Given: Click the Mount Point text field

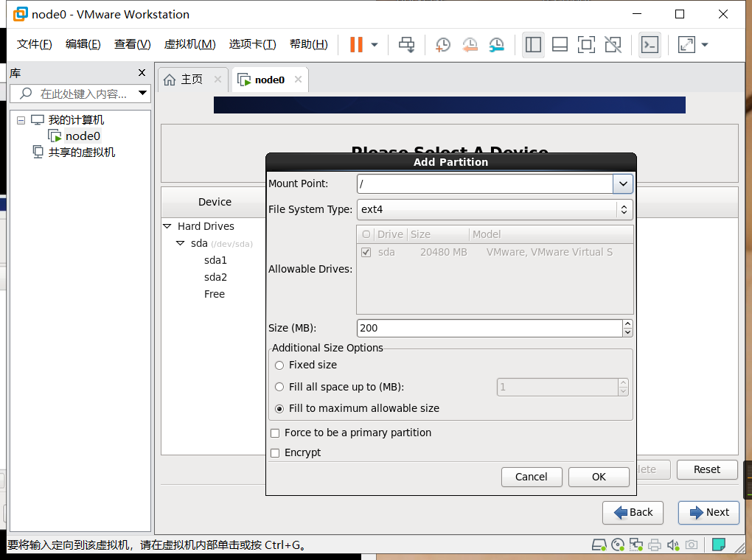Looking at the screenshot, I should click(x=485, y=183).
